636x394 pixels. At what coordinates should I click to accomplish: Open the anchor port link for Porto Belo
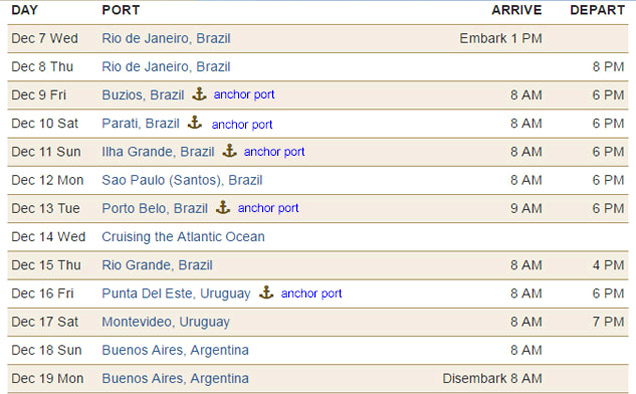(268, 208)
